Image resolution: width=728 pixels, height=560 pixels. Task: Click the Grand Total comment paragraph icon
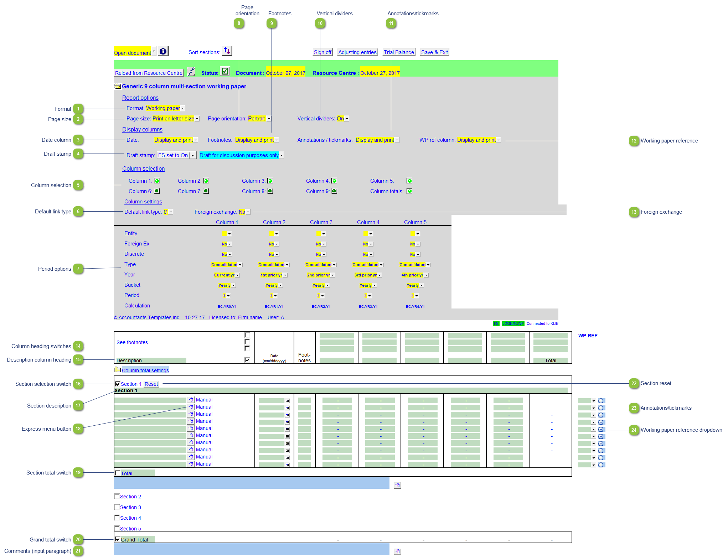[397, 551]
